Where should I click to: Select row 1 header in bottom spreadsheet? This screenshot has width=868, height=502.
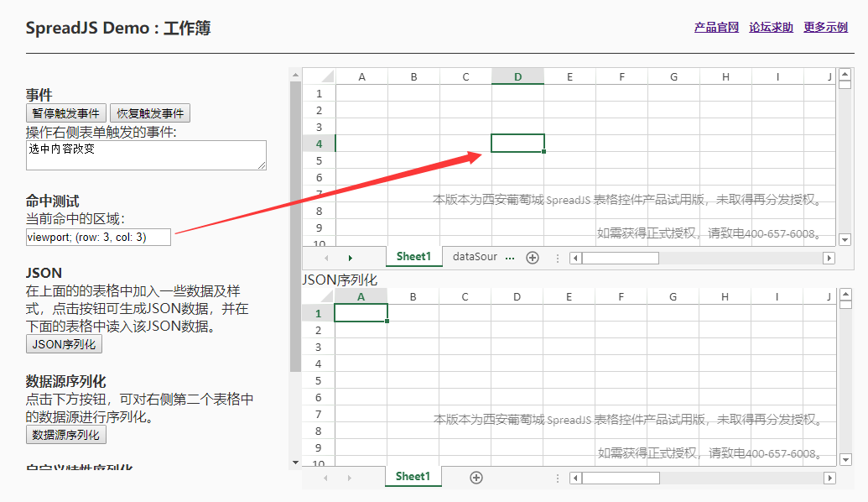click(x=319, y=313)
